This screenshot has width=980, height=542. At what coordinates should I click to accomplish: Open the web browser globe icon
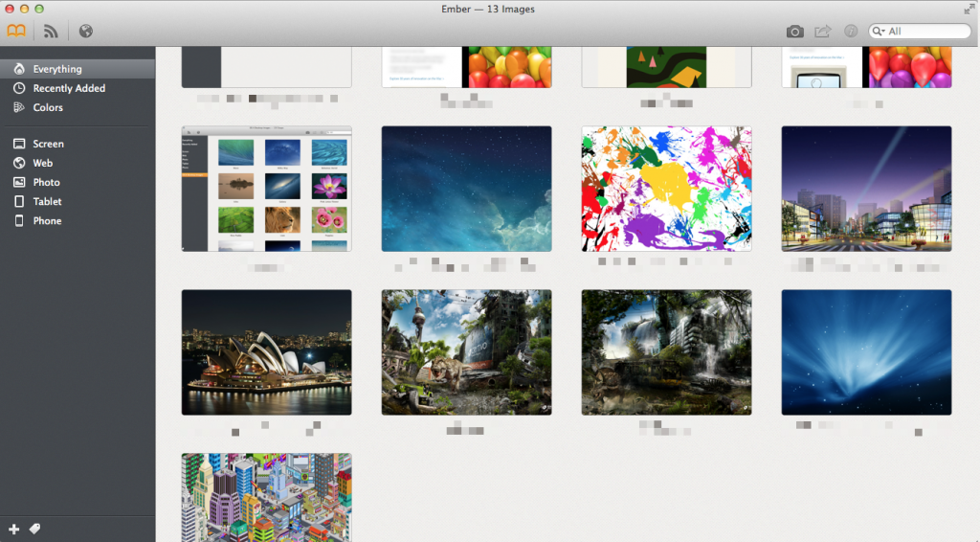tap(86, 32)
